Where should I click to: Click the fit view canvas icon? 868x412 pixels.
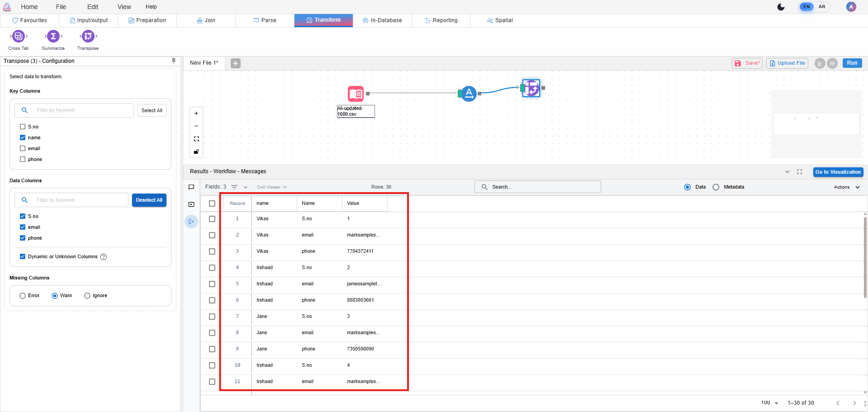coord(196,139)
